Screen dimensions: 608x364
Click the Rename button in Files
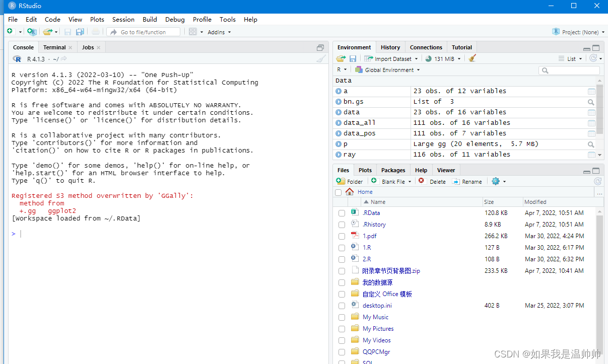(467, 181)
